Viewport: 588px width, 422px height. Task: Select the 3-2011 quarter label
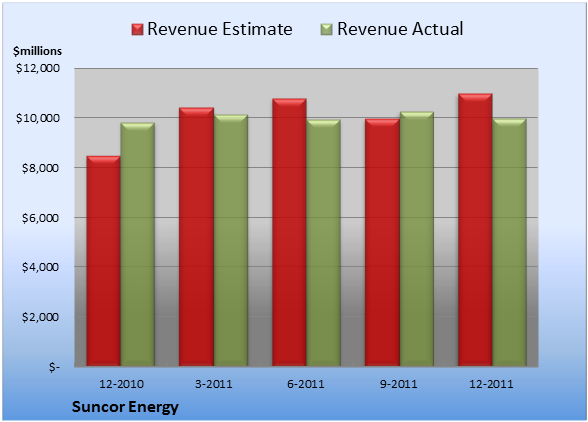point(214,384)
